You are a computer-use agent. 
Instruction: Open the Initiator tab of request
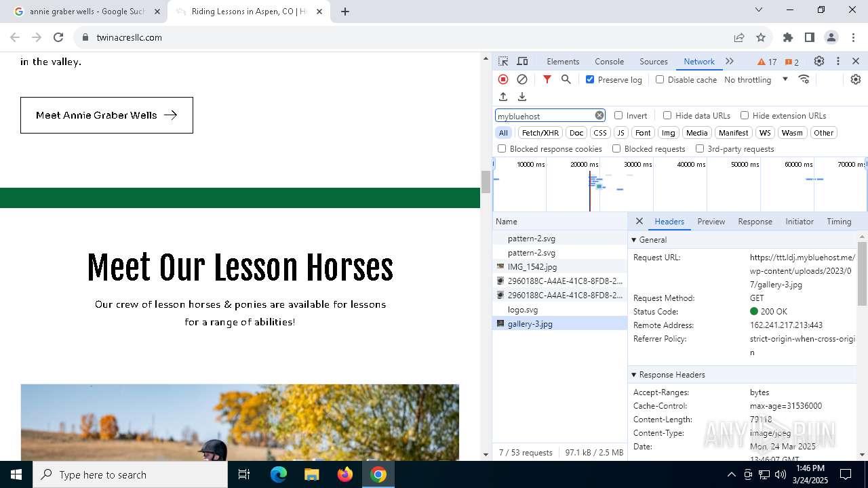pyautogui.click(x=800, y=222)
